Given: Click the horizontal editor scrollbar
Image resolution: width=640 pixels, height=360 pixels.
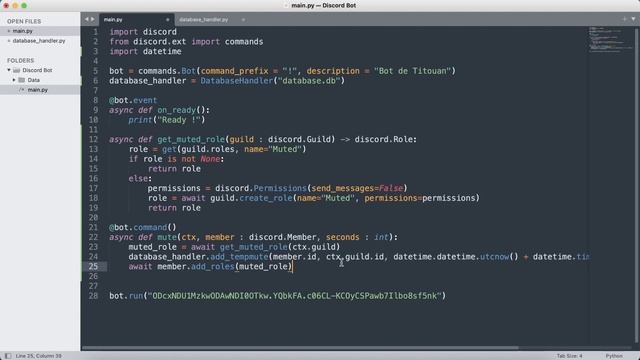Looking at the screenshot, I should pyautogui.click(x=300, y=348).
